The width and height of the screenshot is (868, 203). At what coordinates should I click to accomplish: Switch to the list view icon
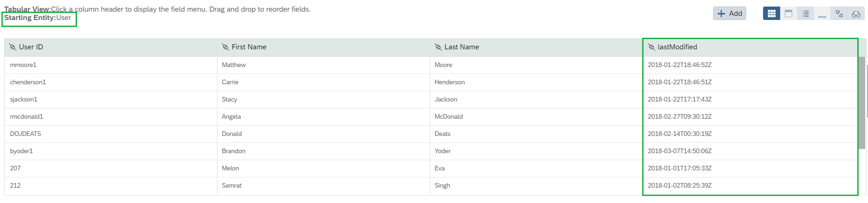(x=805, y=14)
